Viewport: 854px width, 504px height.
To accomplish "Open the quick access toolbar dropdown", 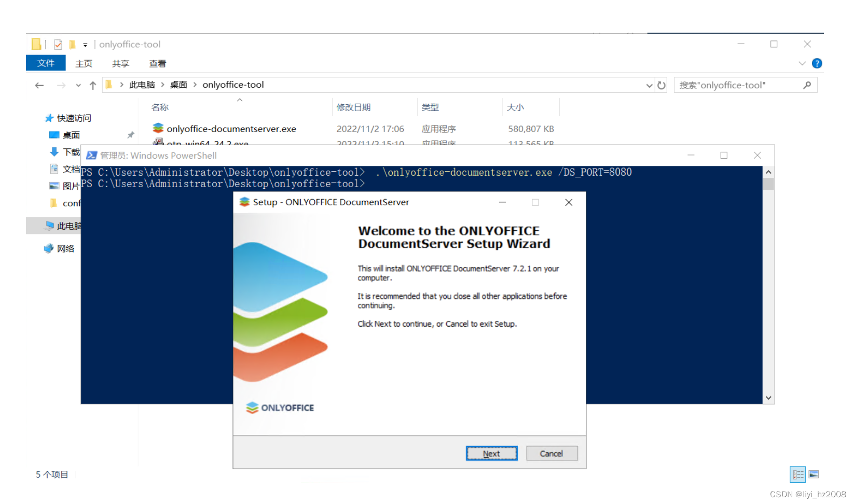I will tap(85, 45).
